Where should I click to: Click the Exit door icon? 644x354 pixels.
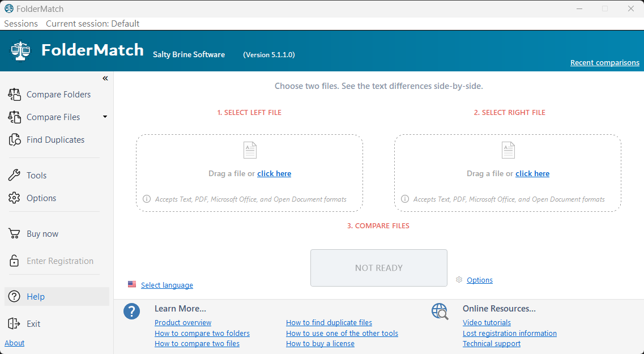[14, 323]
